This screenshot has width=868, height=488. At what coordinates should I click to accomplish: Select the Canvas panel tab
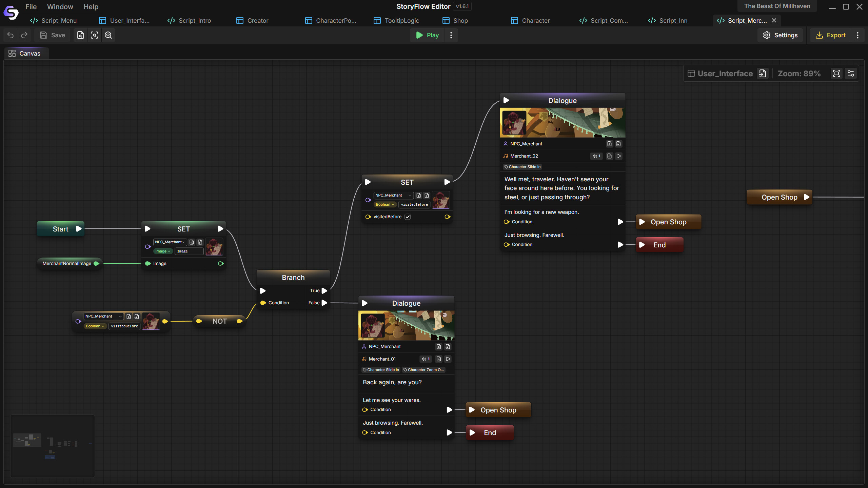[x=26, y=53]
